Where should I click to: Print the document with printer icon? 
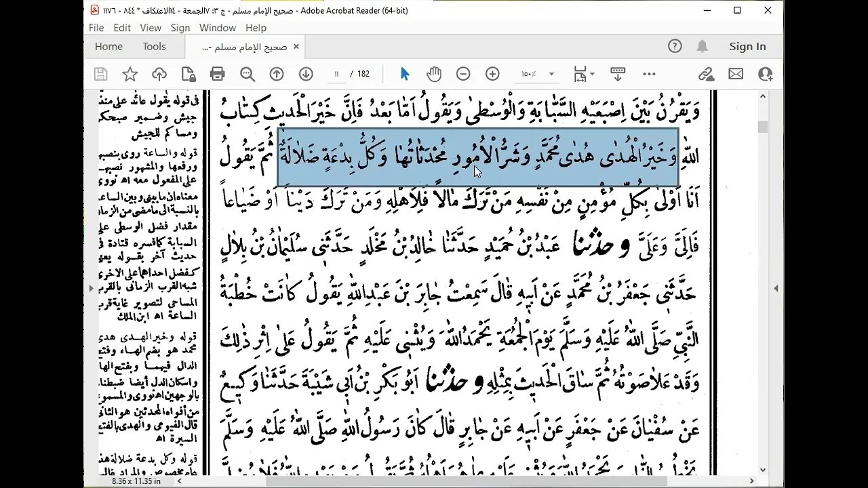coord(217,74)
